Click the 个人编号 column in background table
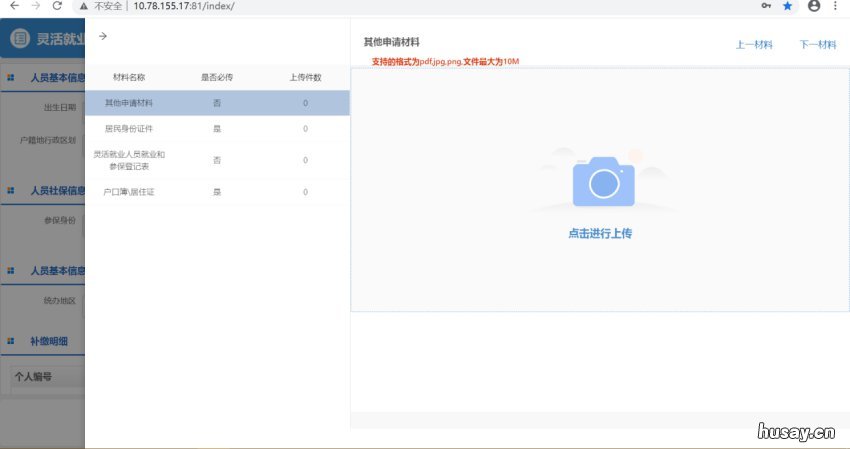This screenshot has height=449, width=850. pyautogui.click(x=34, y=376)
